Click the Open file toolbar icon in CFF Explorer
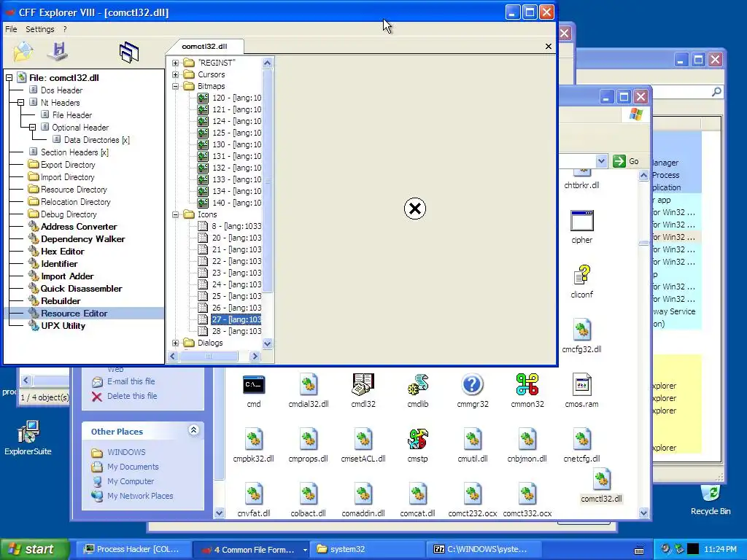Image resolution: width=747 pixels, height=560 pixels. (23, 52)
